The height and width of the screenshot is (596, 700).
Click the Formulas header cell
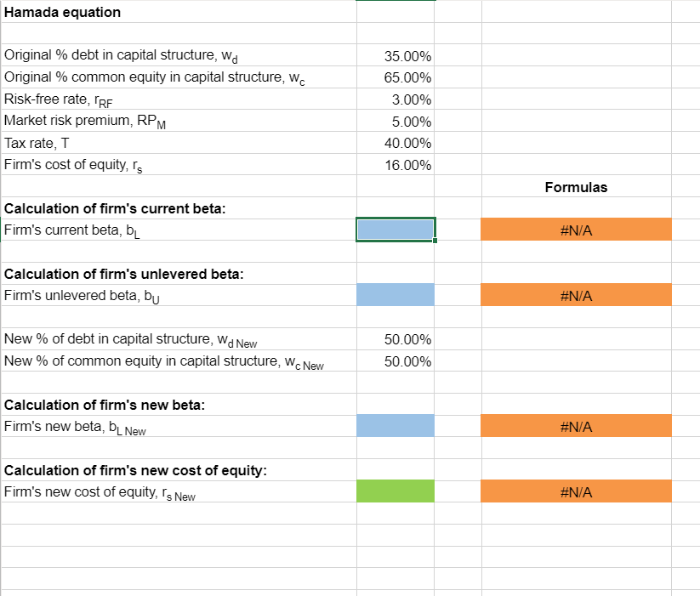coord(576,187)
